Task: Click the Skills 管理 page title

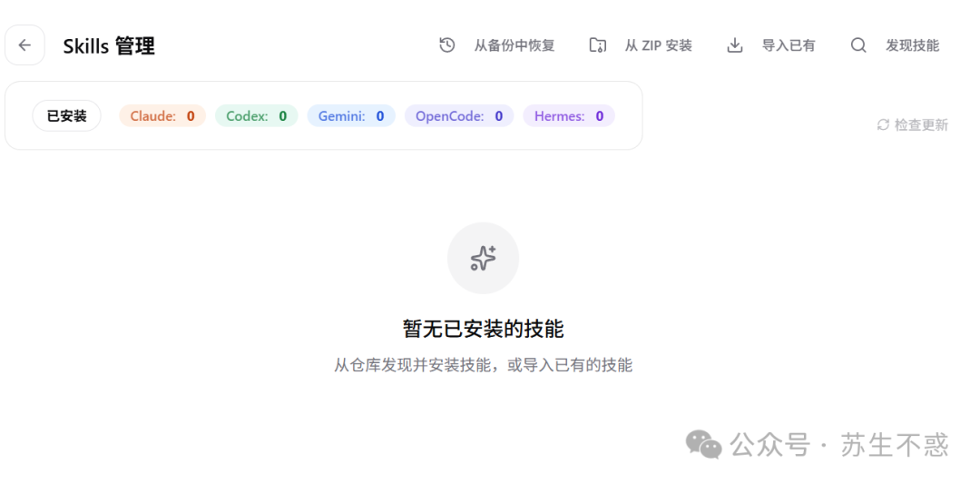Action: pos(109,45)
